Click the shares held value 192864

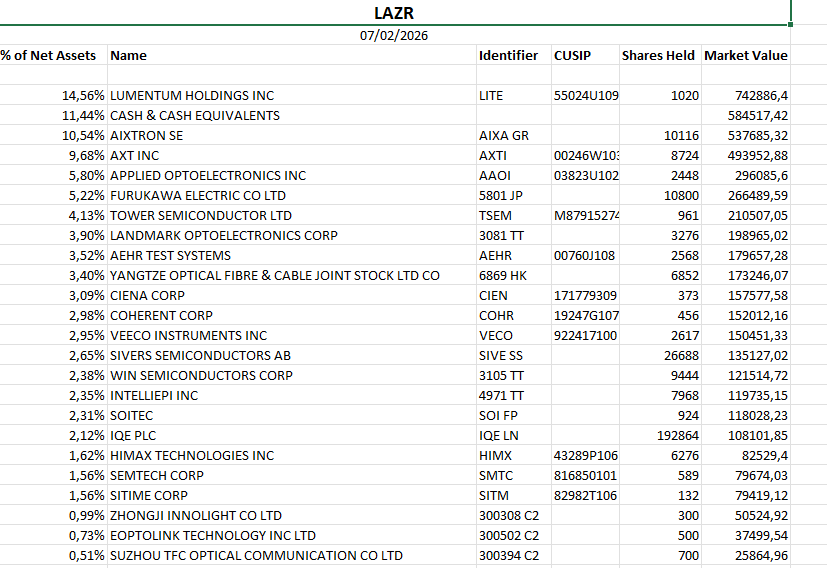pyautogui.click(x=660, y=436)
